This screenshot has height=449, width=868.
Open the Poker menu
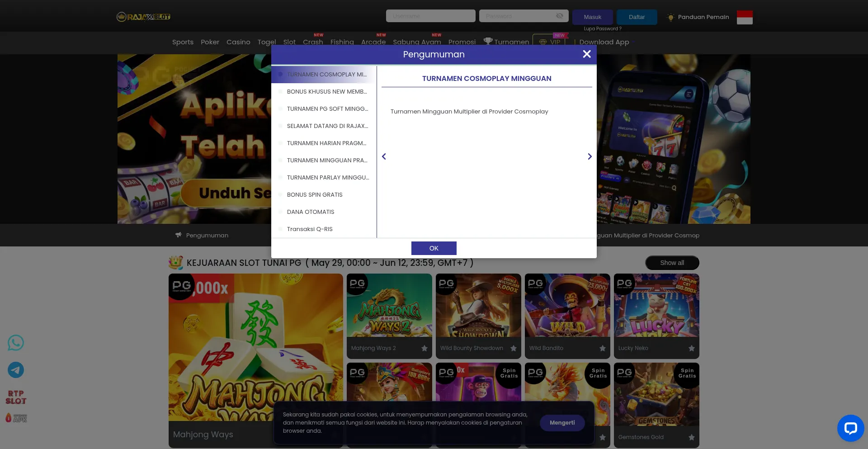pos(210,42)
